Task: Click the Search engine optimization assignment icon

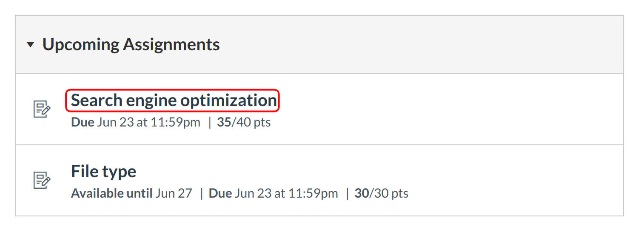Action: click(42, 109)
